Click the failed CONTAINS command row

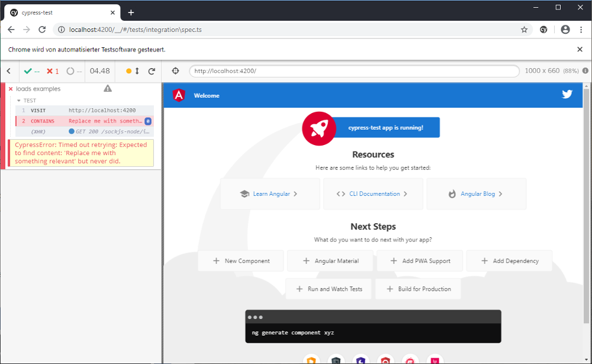(85, 121)
